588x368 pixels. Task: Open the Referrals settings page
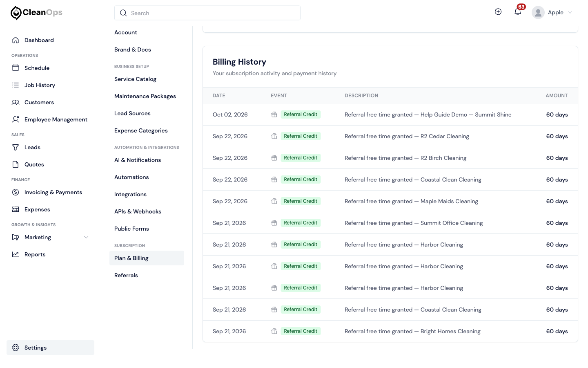(126, 275)
